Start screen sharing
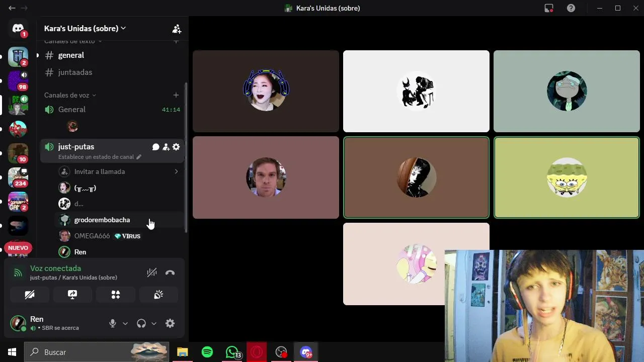 72,295
